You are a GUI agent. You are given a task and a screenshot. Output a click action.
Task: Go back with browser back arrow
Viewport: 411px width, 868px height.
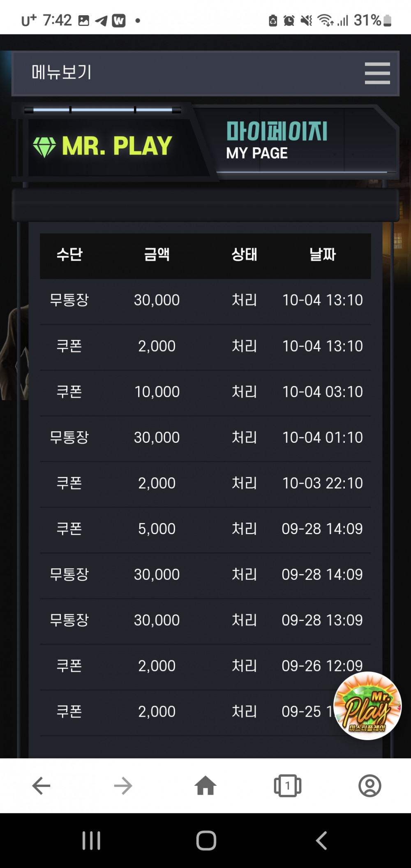click(x=41, y=786)
